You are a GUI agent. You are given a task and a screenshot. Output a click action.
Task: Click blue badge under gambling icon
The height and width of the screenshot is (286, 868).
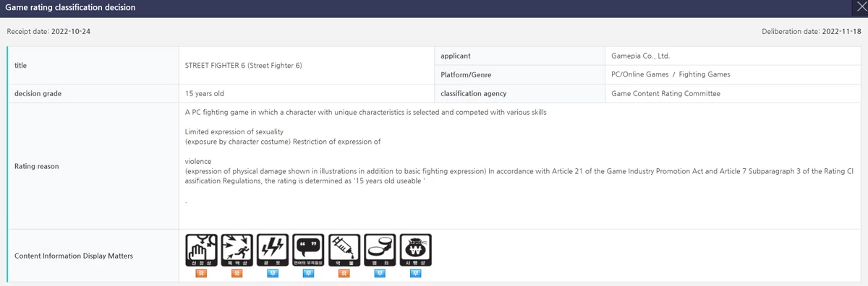point(415,274)
